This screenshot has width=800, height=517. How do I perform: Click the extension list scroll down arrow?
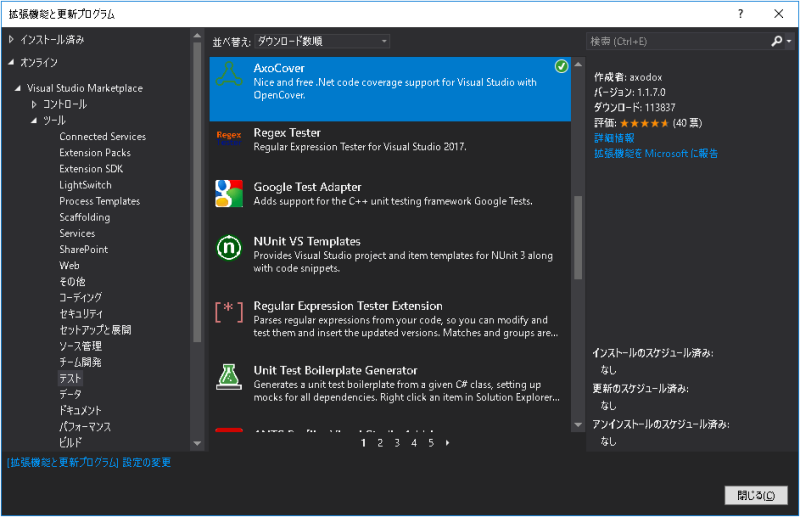click(x=578, y=425)
